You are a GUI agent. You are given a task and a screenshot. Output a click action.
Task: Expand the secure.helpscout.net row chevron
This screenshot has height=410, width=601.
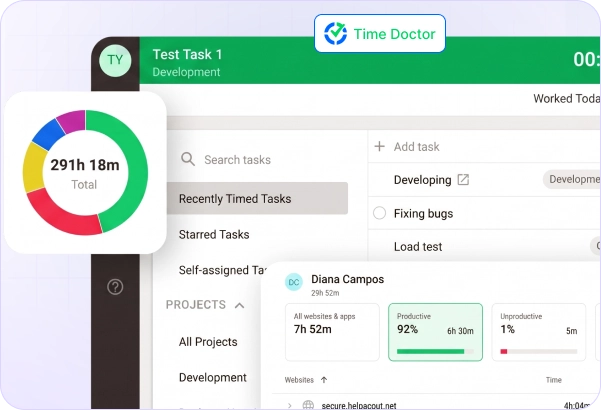pos(290,405)
